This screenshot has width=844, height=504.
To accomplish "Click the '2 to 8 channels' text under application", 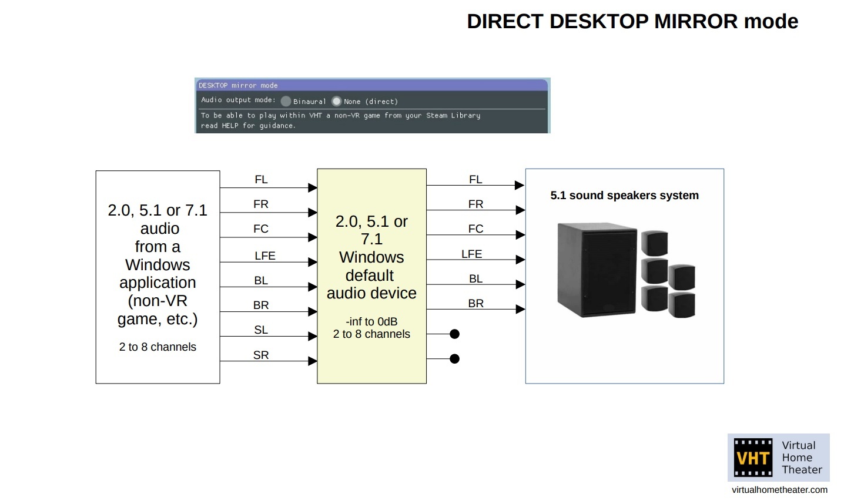I will tap(158, 347).
